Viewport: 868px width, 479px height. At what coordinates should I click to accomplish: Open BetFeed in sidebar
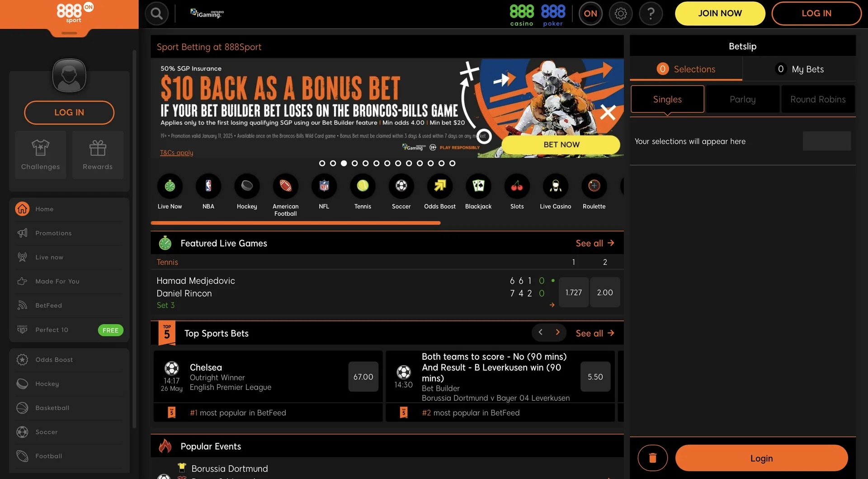[69, 305]
